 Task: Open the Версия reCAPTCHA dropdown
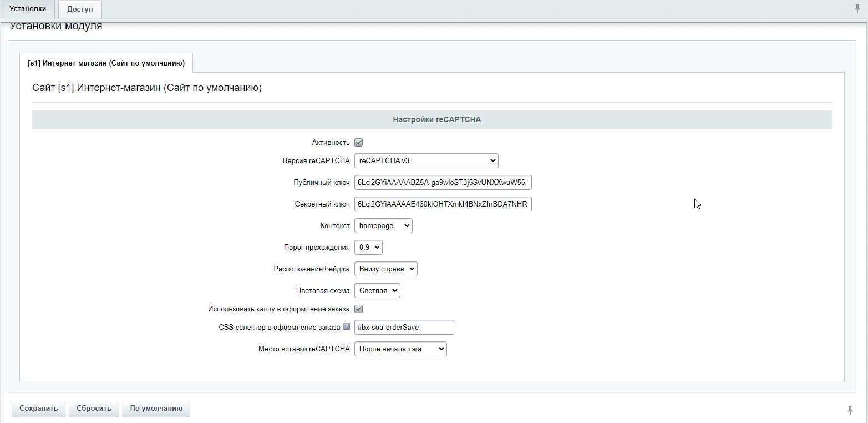point(426,161)
